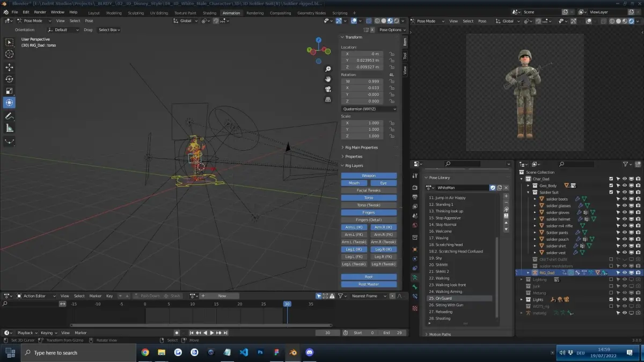Select the Rotate tool in the viewport toolbar

(10, 79)
